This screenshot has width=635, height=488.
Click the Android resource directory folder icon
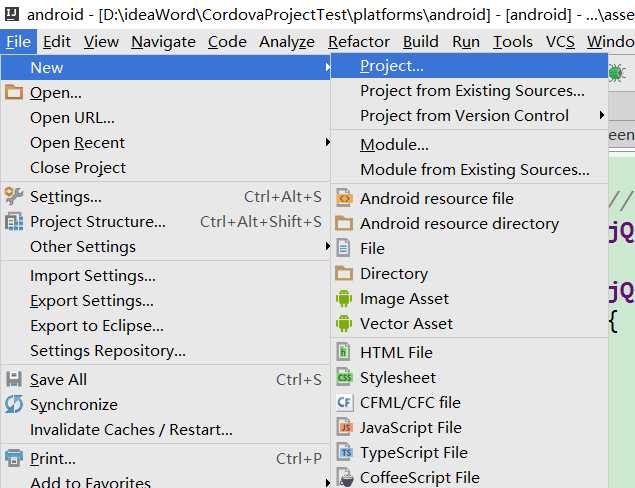click(x=344, y=223)
